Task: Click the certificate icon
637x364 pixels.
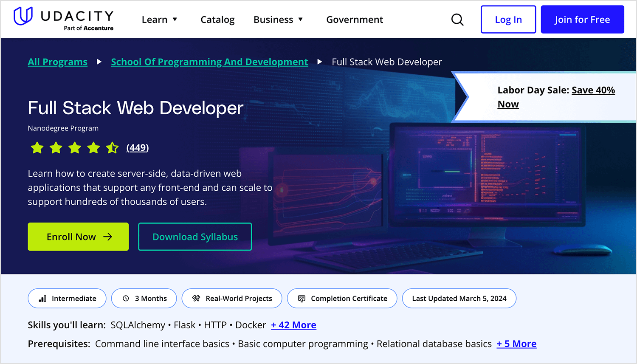Action: point(302,299)
